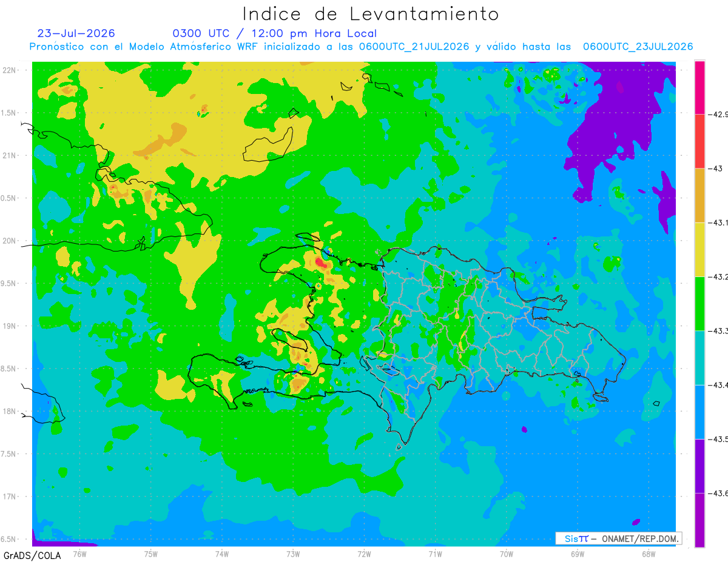The height and width of the screenshot is (562, 728).
Task: Pick the violet swatch at the legend bottom
Action: coord(699,520)
